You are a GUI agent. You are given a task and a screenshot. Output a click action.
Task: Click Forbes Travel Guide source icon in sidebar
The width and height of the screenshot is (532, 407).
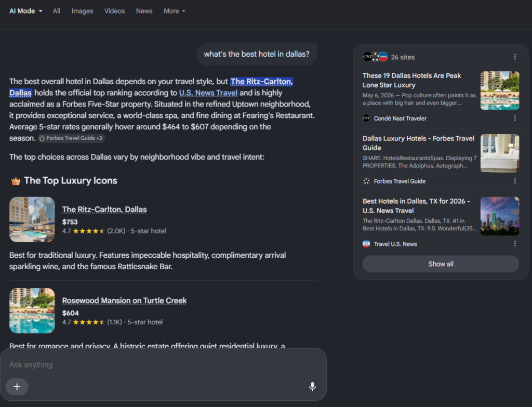click(366, 181)
